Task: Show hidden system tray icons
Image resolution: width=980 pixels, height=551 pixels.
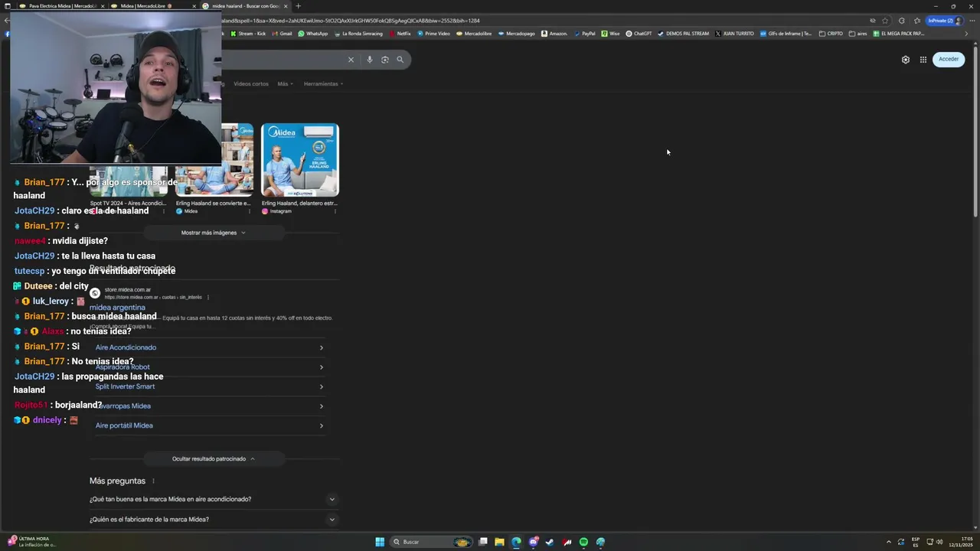Action: tap(889, 542)
